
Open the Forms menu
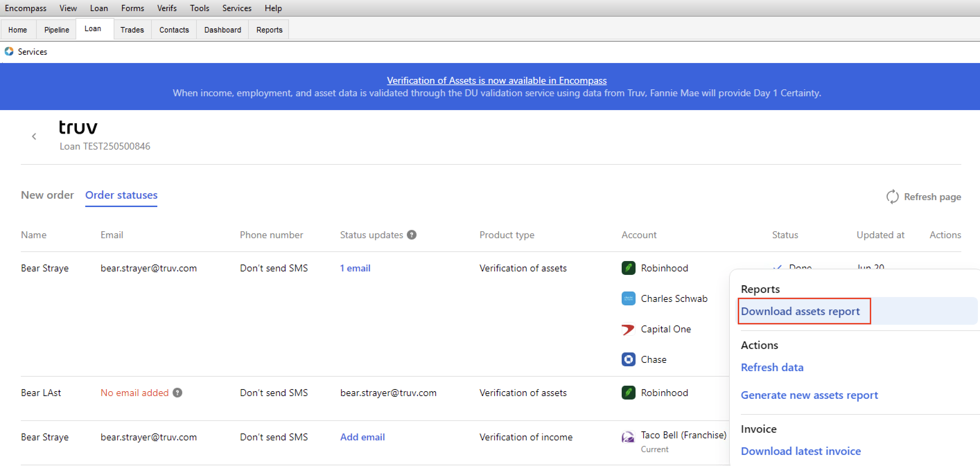[132, 8]
